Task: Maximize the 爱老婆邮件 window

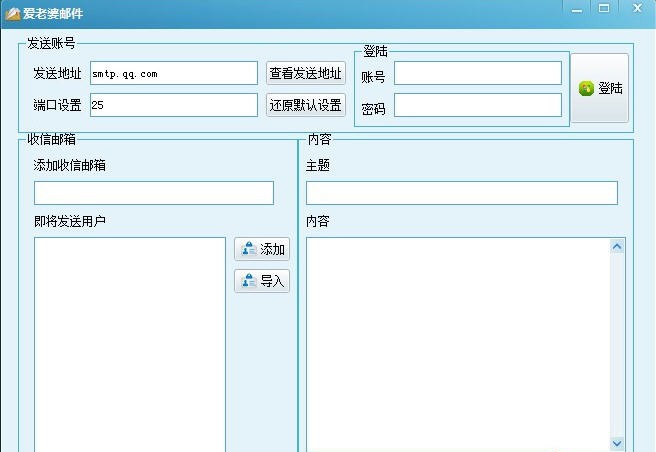Action: pyautogui.click(x=604, y=8)
